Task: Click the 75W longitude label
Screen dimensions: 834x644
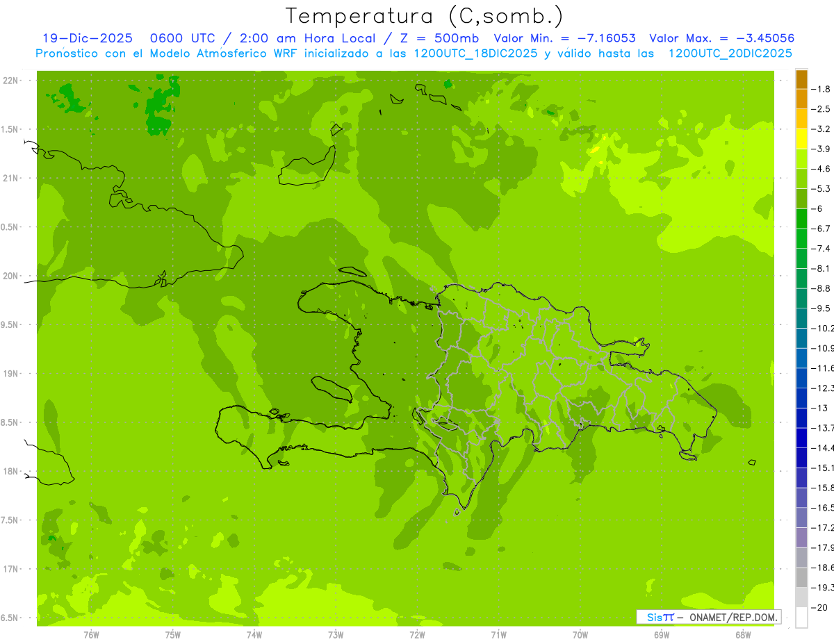Action: click(x=173, y=635)
